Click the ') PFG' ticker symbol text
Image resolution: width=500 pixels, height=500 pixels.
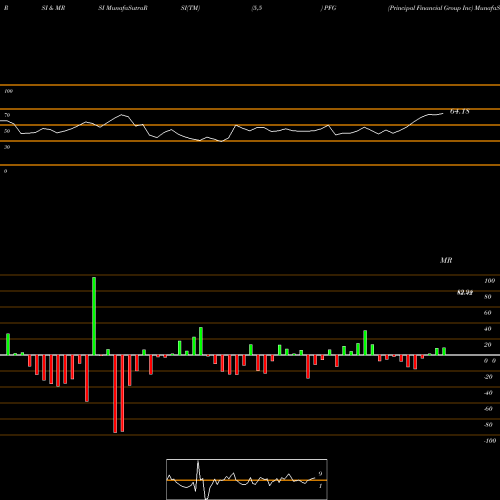328,8
